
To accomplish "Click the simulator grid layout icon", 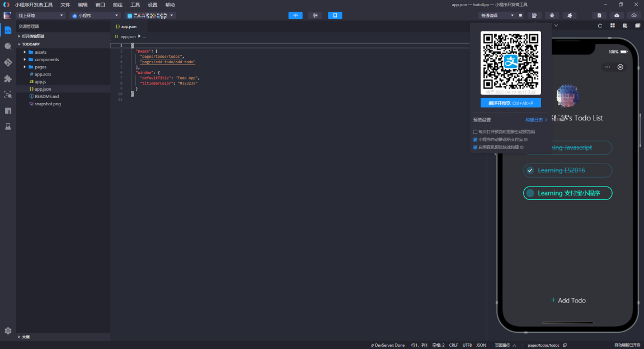I will coord(612,25).
